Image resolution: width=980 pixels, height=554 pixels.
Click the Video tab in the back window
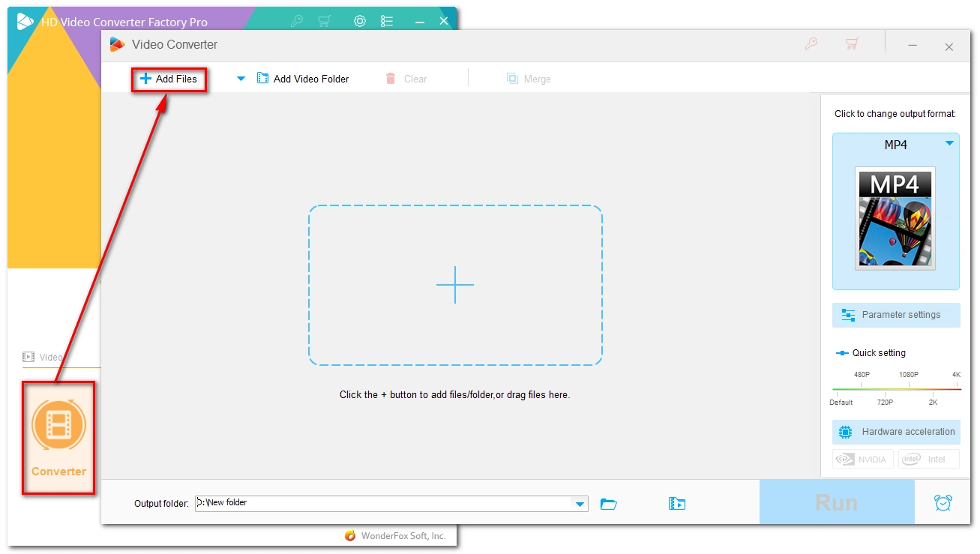pos(43,357)
